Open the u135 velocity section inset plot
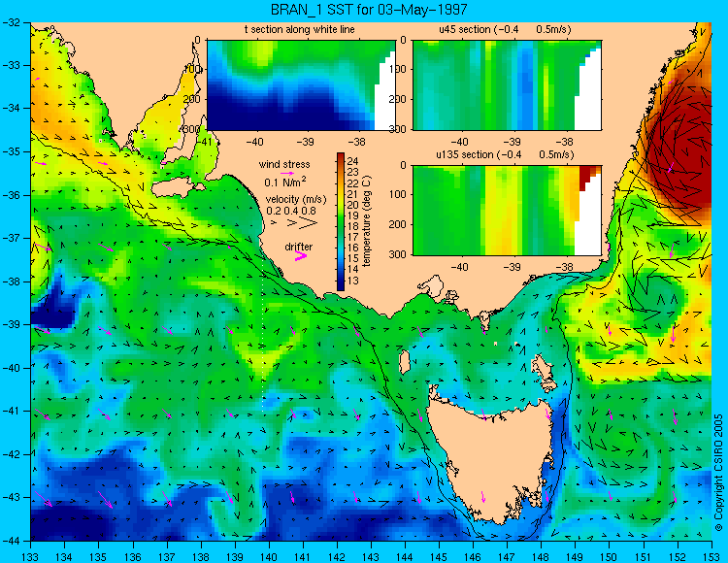728x563 pixels. point(507,211)
